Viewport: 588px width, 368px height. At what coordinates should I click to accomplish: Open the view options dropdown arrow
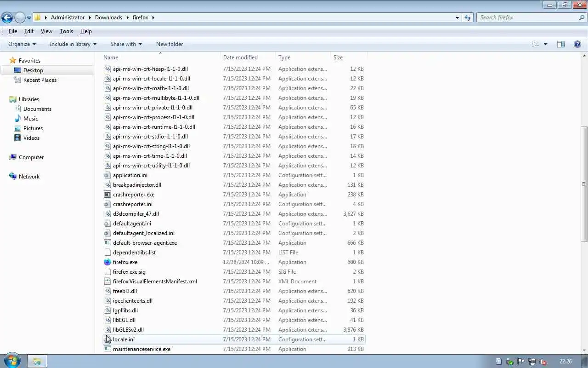545,44
